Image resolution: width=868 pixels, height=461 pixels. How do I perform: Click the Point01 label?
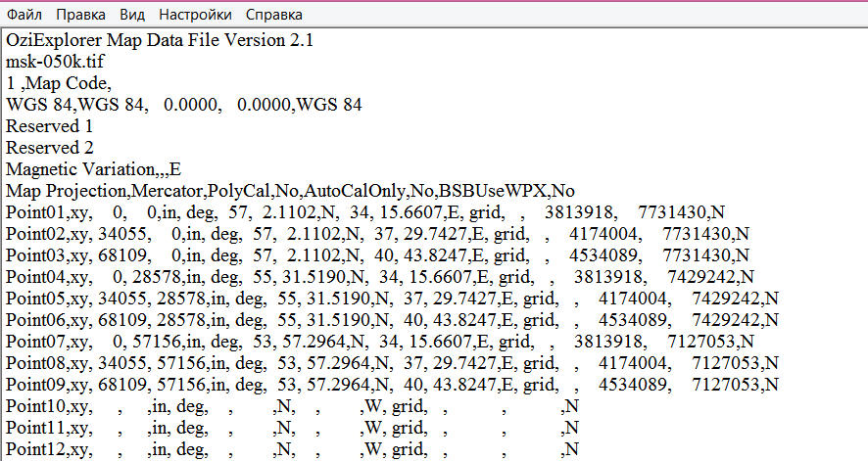(x=34, y=211)
